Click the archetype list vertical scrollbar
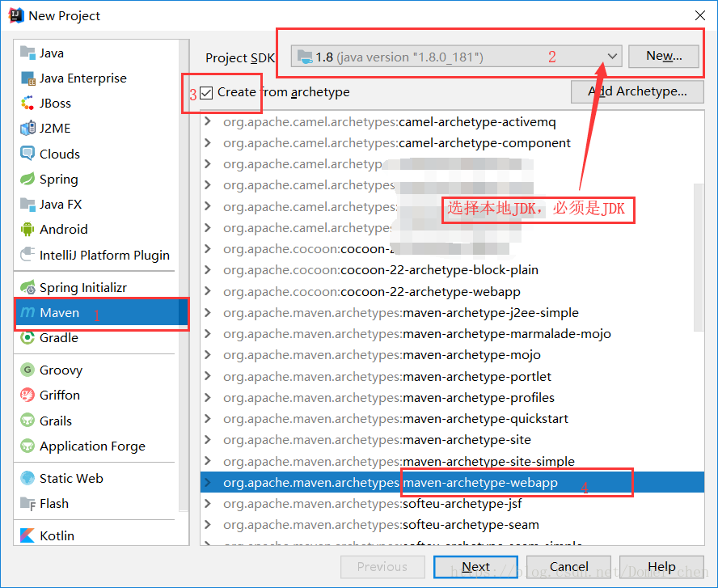The width and height of the screenshot is (718, 588). click(699, 257)
